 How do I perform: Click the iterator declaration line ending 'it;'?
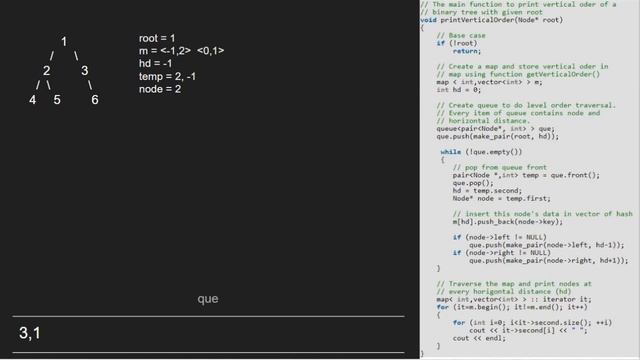tap(514, 299)
